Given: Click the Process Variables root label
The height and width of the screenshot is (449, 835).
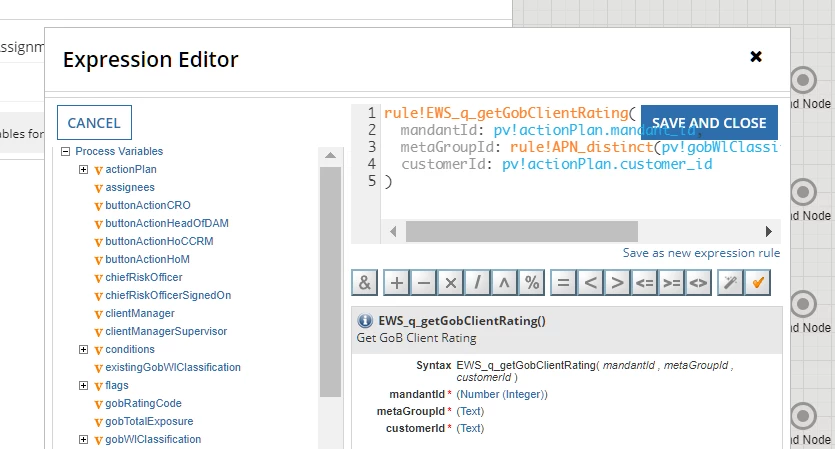Looking at the screenshot, I should [119, 151].
